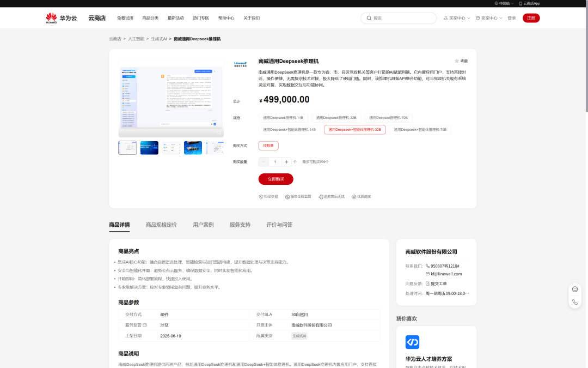Open the 最新活动 nav item
The image size is (588, 368).
click(x=175, y=18)
